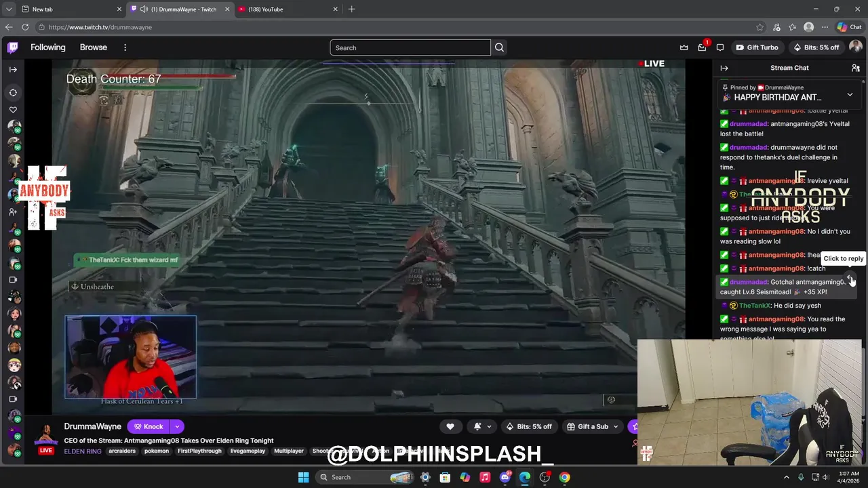The image size is (868, 488).
Task: Open the media music-note icon in toolbar
Action: pos(776,27)
